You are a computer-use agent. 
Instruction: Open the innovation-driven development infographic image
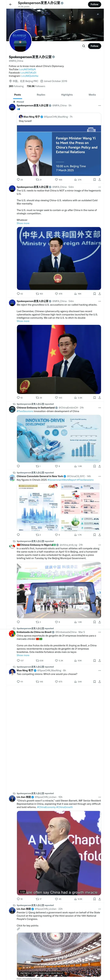coord(59,439)
